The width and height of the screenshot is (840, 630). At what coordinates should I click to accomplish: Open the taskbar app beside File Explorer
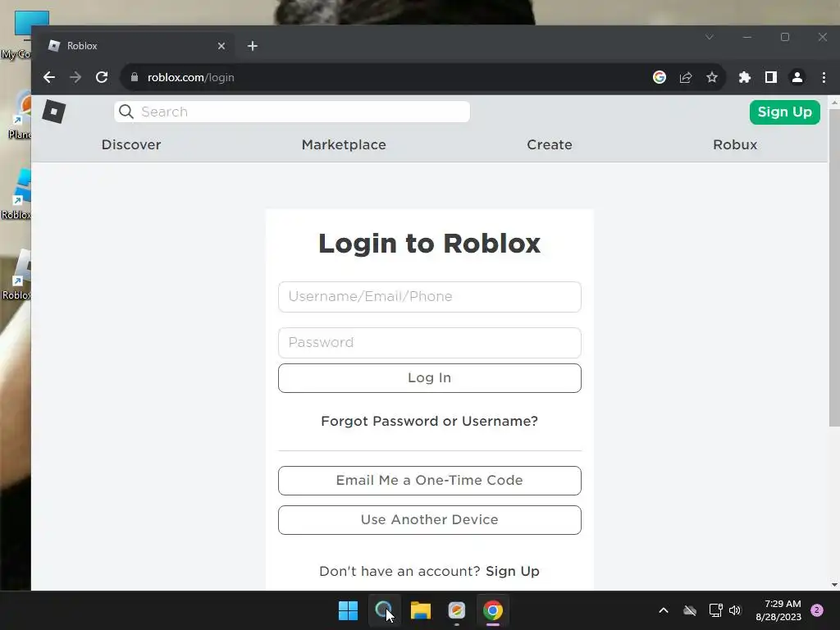point(456,610)
